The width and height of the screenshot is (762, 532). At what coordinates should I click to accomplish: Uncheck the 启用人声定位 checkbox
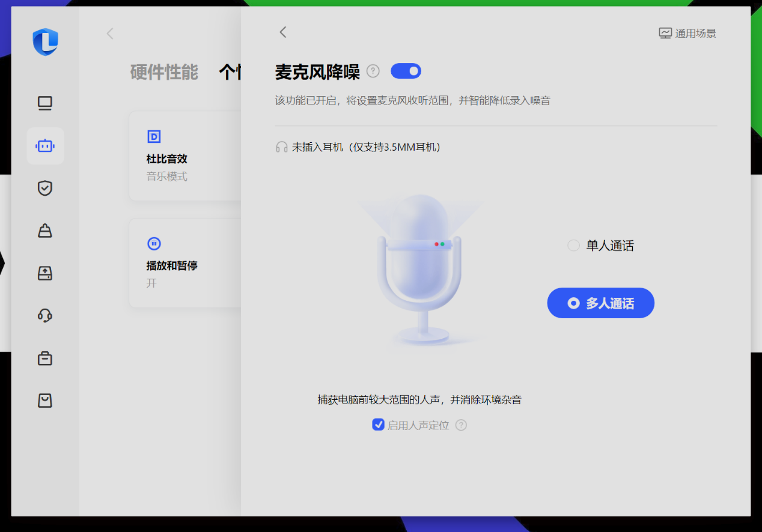point(378,425)
